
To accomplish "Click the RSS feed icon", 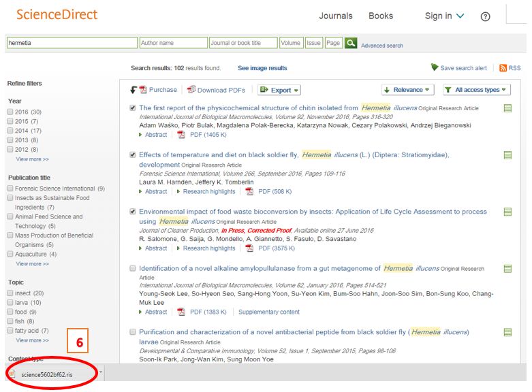I will (x=503, y=68).
